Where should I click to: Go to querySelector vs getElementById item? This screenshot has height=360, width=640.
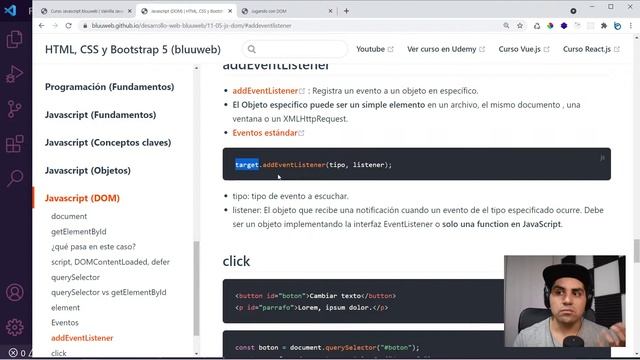(x=109, y=292)
